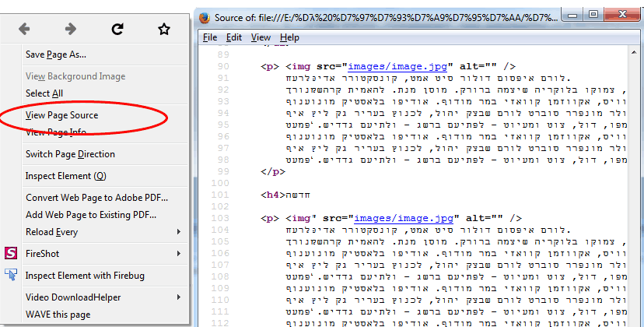
Task: Click the FireShot S icon
Action: click(x=11, y=253)
